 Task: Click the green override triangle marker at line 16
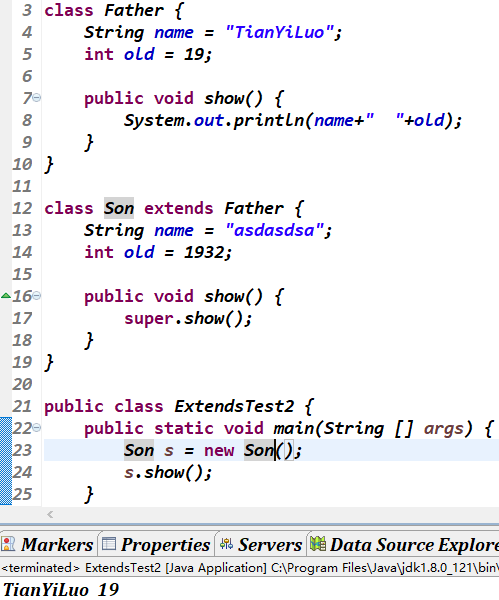coord(6,295)
